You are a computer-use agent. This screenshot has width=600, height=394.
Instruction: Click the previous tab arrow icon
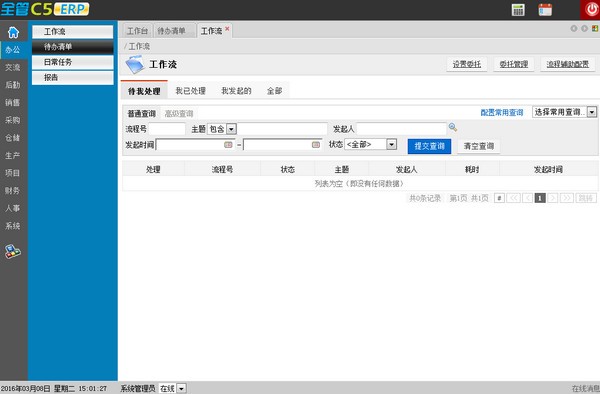[574, 28]
